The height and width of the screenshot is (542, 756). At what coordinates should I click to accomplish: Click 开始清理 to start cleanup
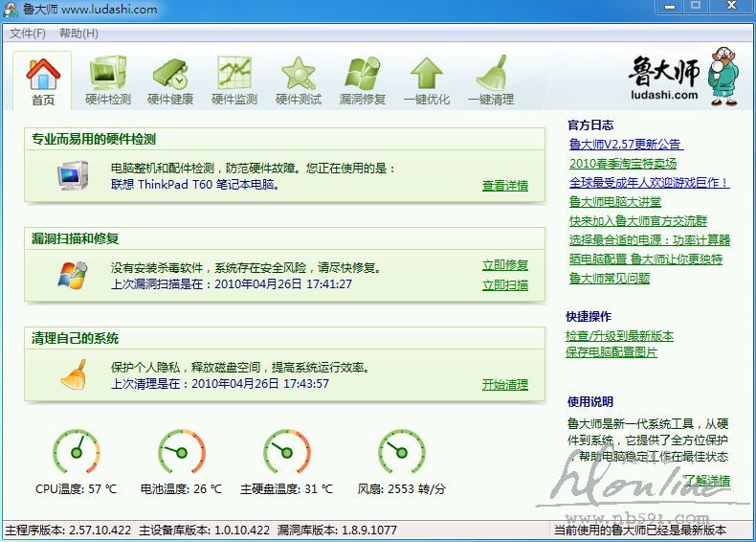(x=504, y=385)
